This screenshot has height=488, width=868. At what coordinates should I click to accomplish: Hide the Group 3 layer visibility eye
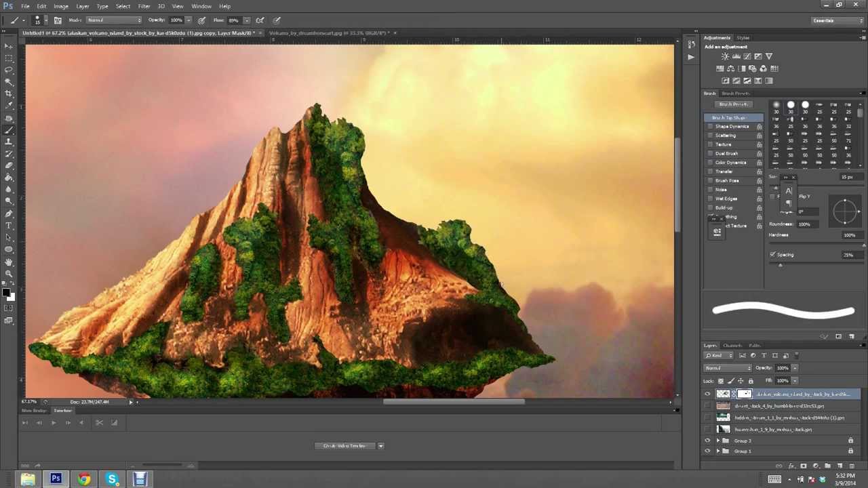(707, 441)
